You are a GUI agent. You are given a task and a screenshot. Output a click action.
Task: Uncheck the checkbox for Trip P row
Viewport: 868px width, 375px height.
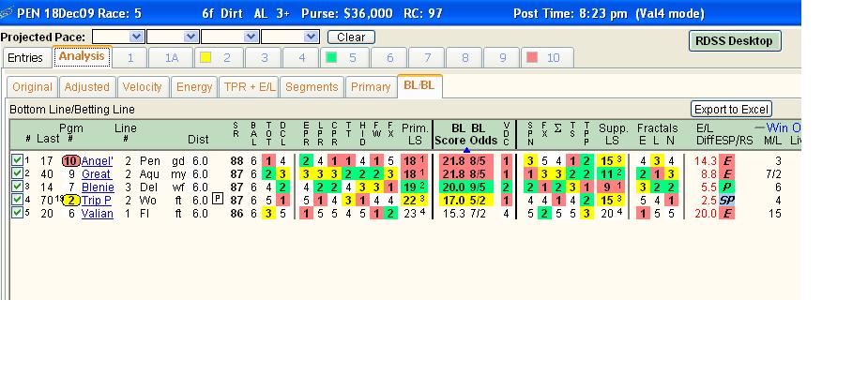(x=17, y=200)
